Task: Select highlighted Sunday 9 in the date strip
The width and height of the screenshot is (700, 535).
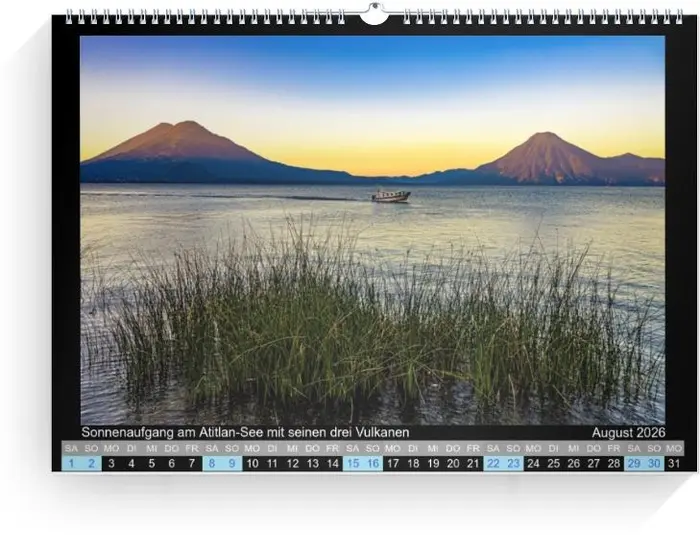Action: point(232,464)
